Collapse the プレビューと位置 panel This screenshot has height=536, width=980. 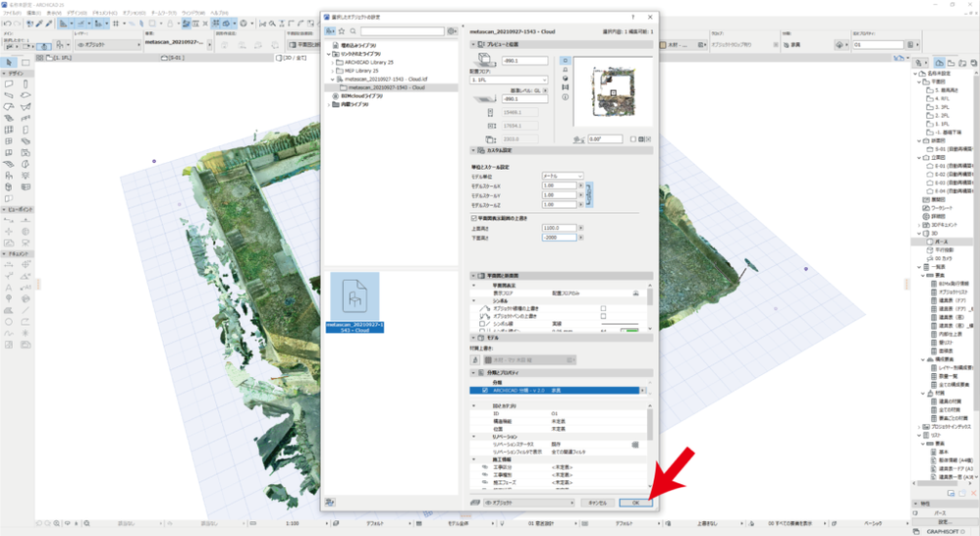(473, 44)
